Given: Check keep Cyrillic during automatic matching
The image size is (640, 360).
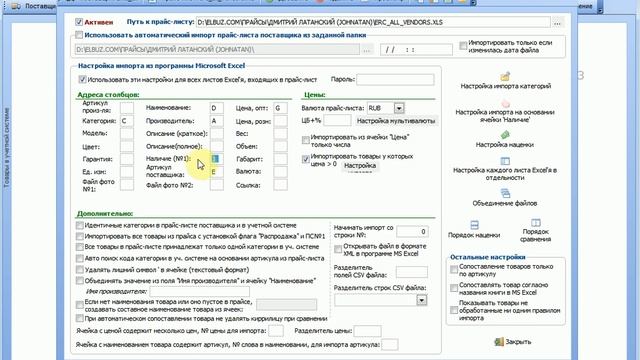Looking at the screenshot, I should [80, 318].
